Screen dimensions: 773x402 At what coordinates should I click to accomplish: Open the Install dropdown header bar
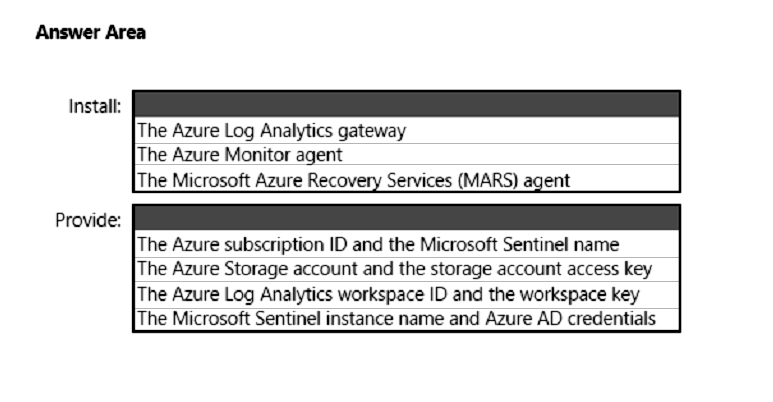coord(406,105)
